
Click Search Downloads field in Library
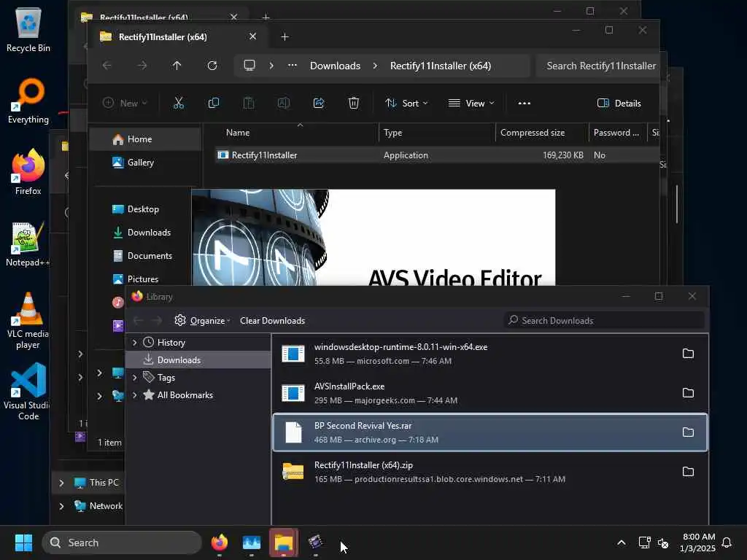604,321
